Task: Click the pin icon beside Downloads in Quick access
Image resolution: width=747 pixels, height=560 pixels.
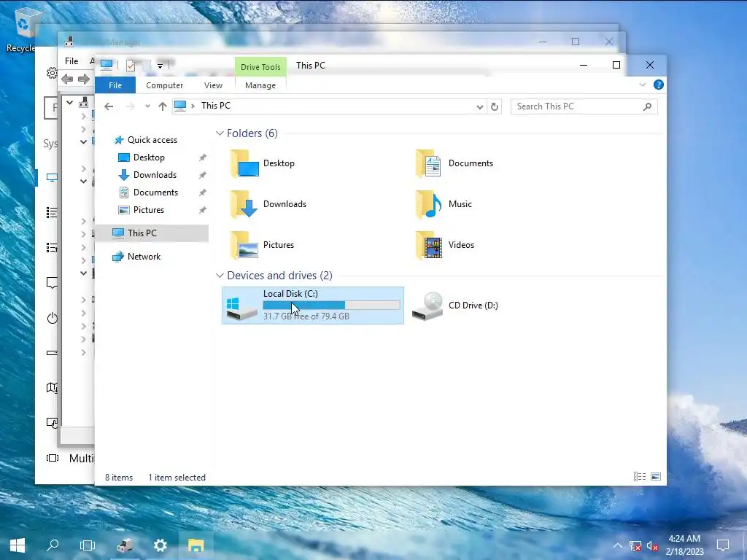Action: click(x=203, y=175)
